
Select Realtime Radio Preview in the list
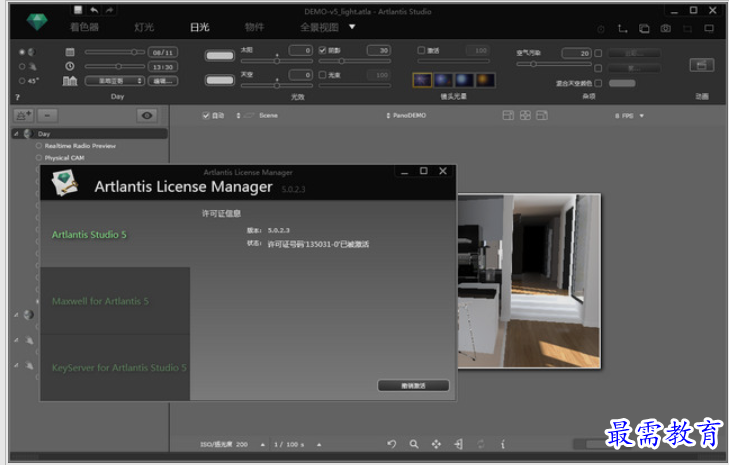[80, 146]
